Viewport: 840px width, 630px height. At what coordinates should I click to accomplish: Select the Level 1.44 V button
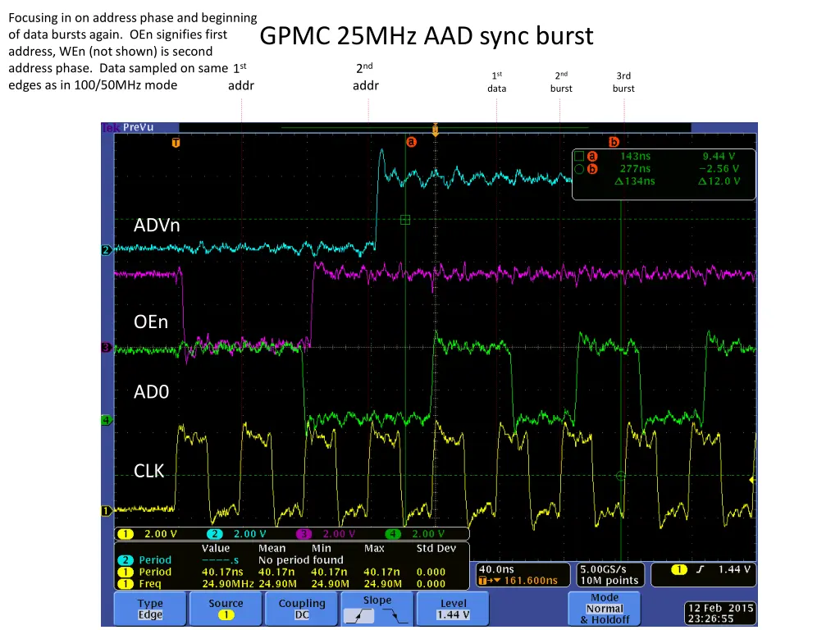pyautogui.click(x=453, y=609)
